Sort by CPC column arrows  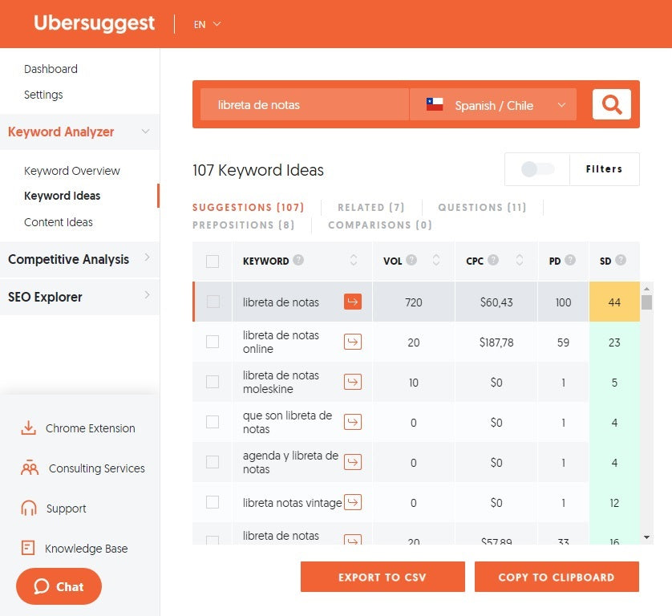[520, 260]
